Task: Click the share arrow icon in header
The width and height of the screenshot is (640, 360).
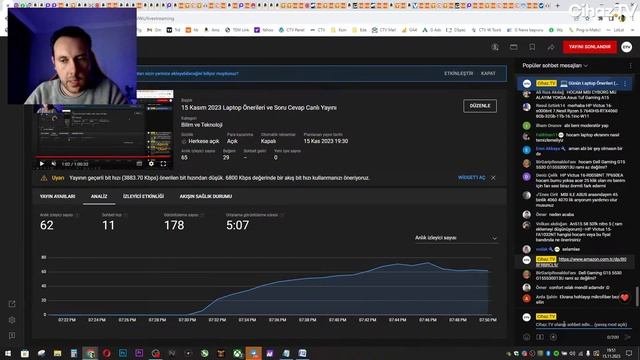Action: pyautogui.click(x=551, y=47)
